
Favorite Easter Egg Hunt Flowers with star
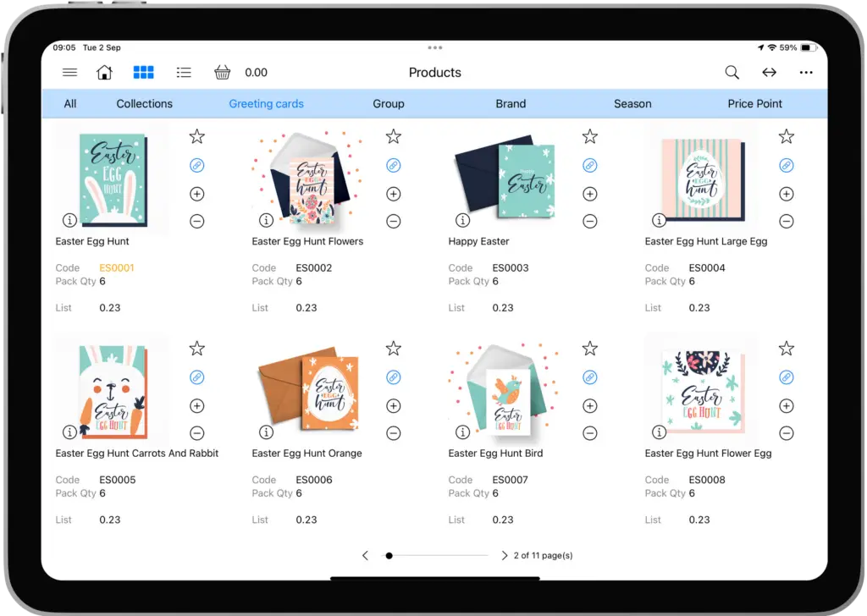[x=393, y=136]
